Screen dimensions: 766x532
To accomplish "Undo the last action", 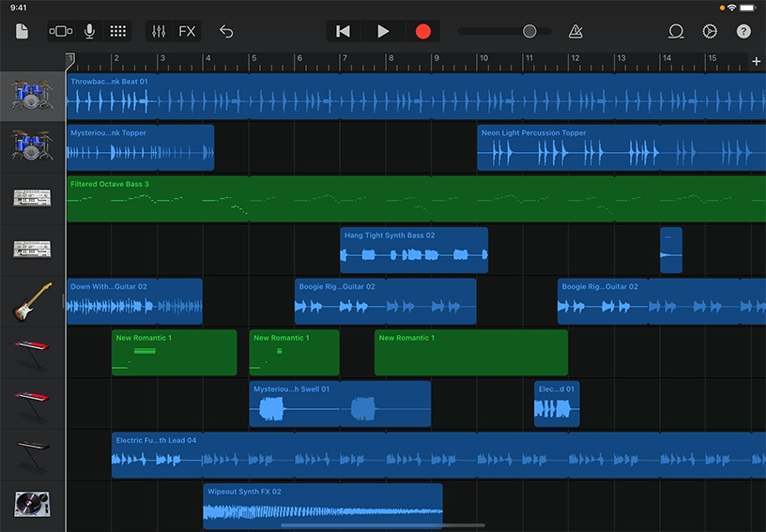I will click(x=226, y=31).
